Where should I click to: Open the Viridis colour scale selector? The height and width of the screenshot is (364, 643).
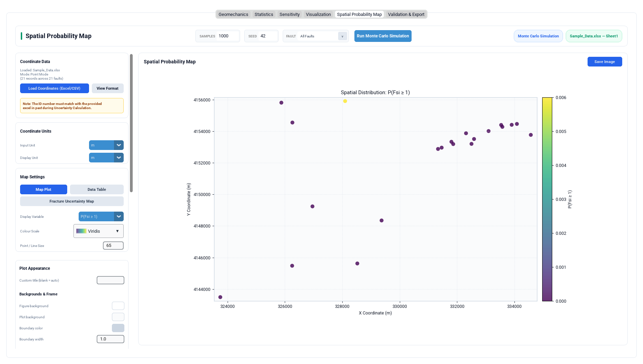coord(98,231)
